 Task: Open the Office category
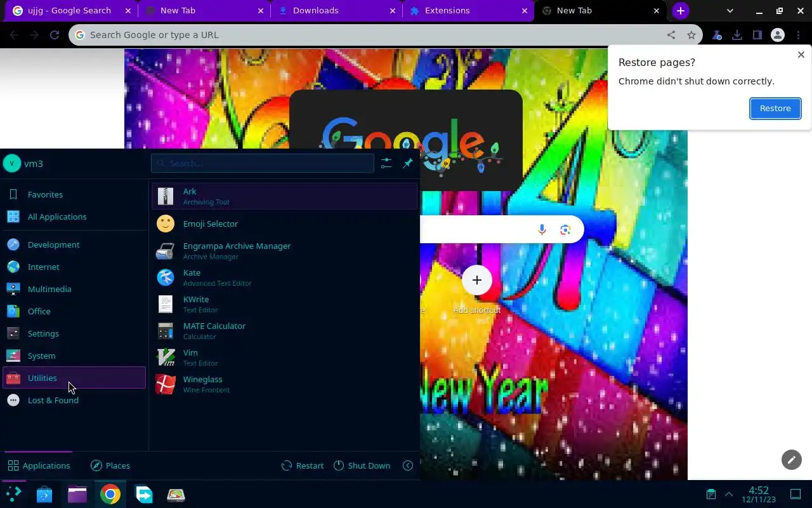[74, 311]
